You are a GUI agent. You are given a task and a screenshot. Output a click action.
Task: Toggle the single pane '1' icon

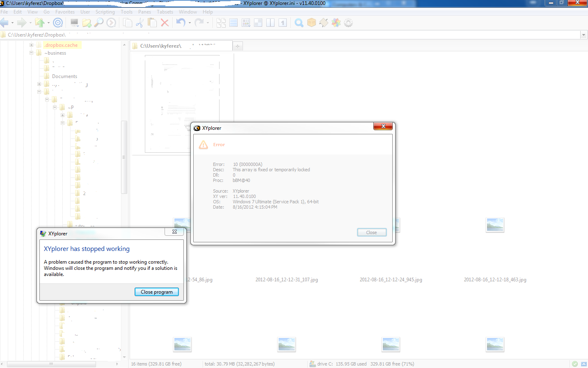[x=282, y=23]
